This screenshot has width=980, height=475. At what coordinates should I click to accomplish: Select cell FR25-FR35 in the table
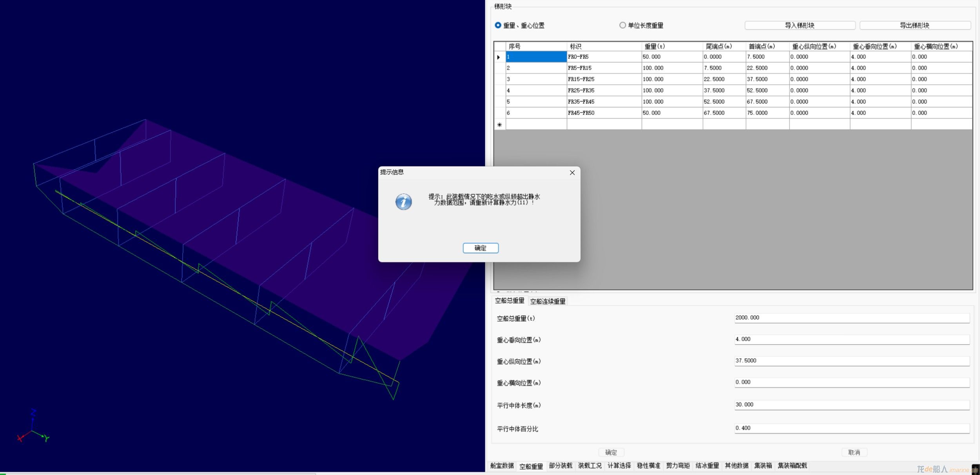click(x=604, y=90)
